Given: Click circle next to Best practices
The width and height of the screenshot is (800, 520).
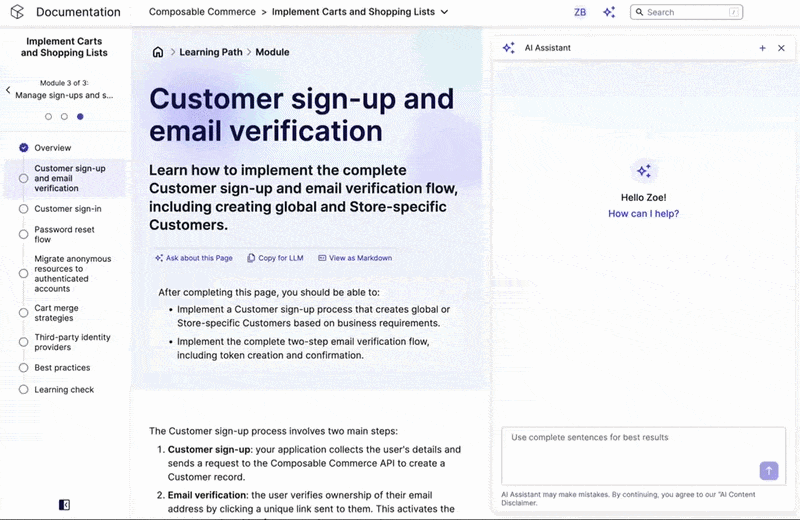Looking at the screenshot, I should pyautogui.click(x=23, y=368).
